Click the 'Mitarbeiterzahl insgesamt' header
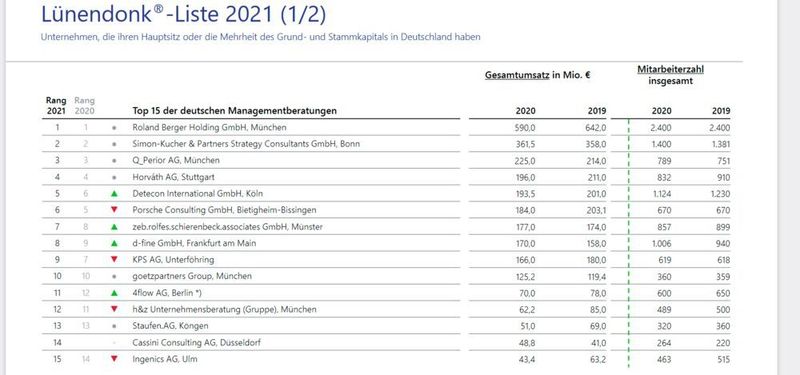This screenshot has height=375, width=800. point(670,75)
